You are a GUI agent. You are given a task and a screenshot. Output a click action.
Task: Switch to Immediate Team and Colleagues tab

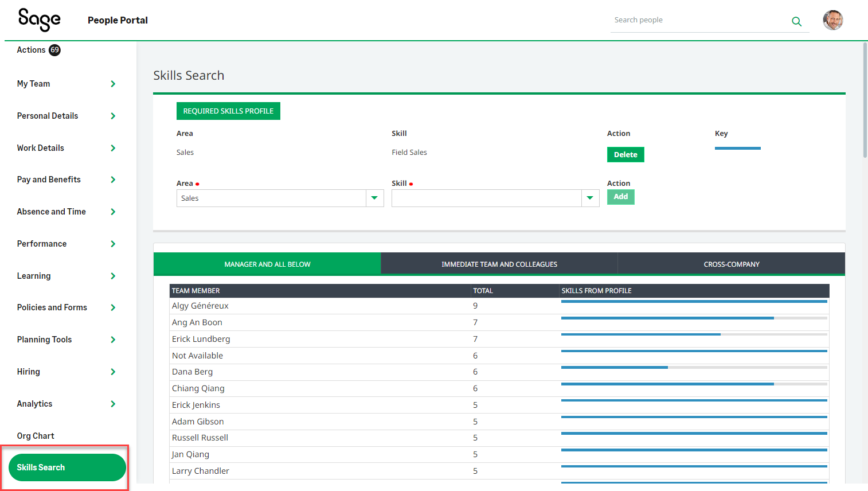(x=499, y=264)
